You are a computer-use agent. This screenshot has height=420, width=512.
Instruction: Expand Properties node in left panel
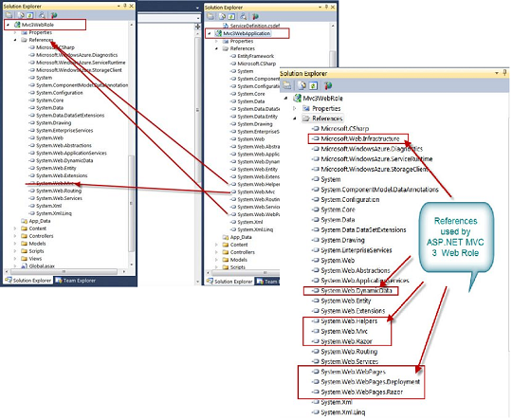(x=15, y=32)
